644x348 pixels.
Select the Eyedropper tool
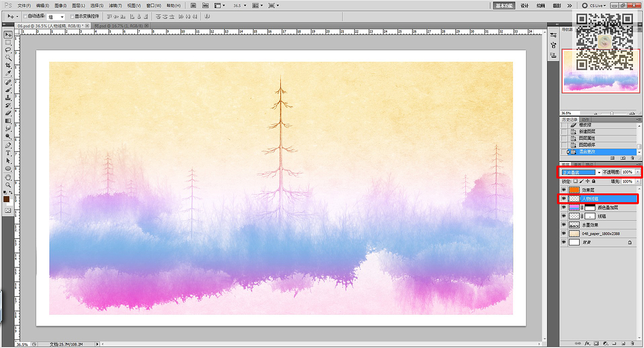(x=8, y=73)
